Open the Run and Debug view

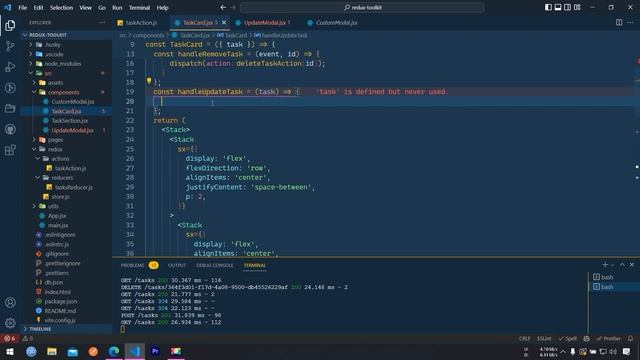click(x=10, y=67)
